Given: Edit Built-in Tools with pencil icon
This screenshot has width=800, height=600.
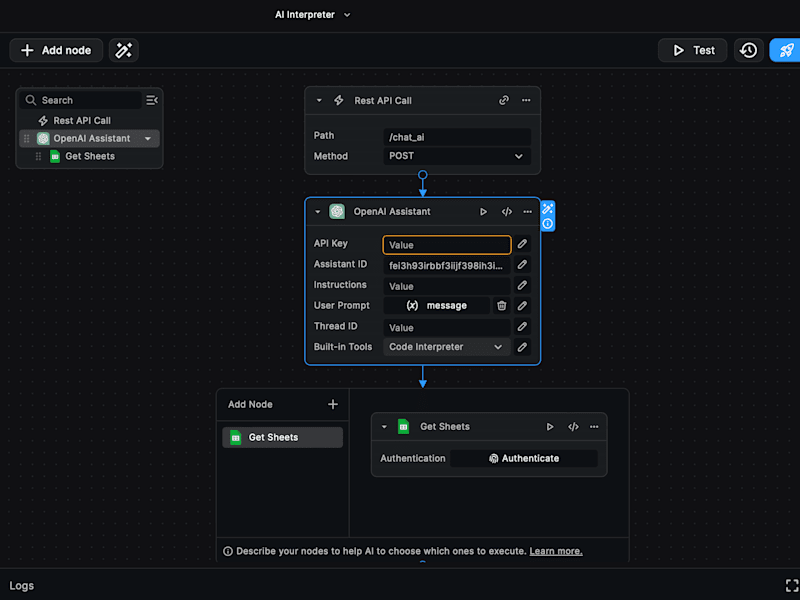Looking at the screenshot, I should [522, 347].
